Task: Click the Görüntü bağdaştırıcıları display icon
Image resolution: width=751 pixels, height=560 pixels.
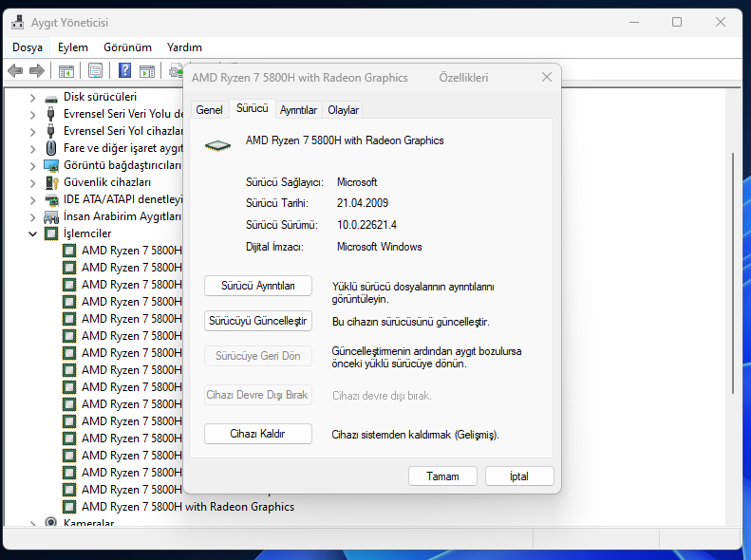Action: 51,165
